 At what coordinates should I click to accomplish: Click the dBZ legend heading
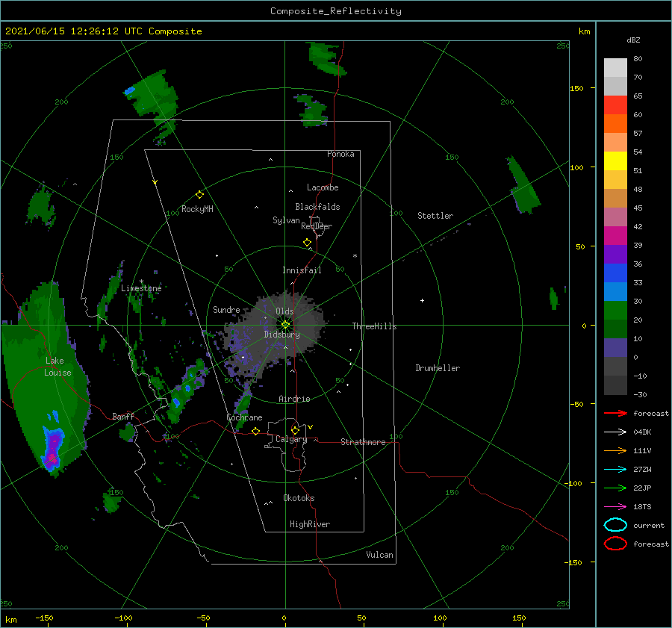pyautogui.click(x=633, y=40)
